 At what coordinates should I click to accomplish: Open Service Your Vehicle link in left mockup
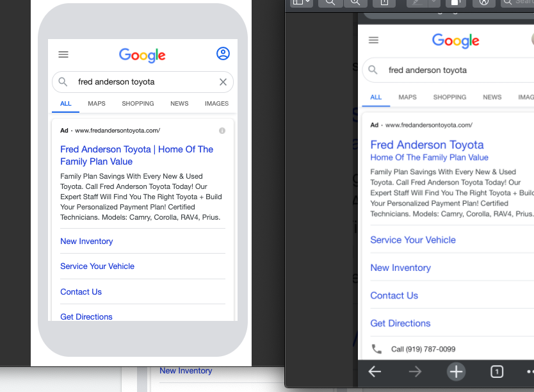click(97, 266)
